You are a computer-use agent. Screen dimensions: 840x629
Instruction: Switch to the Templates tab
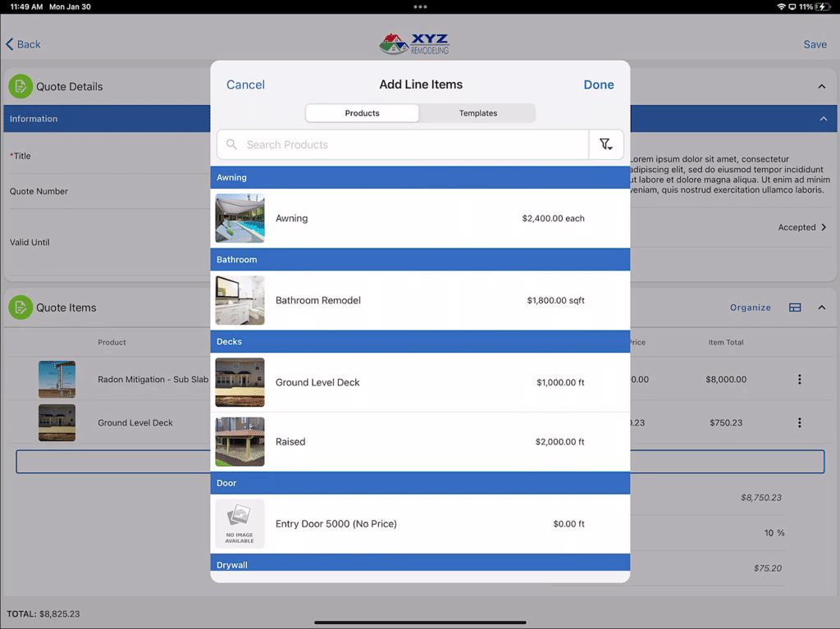click(478, 112)
